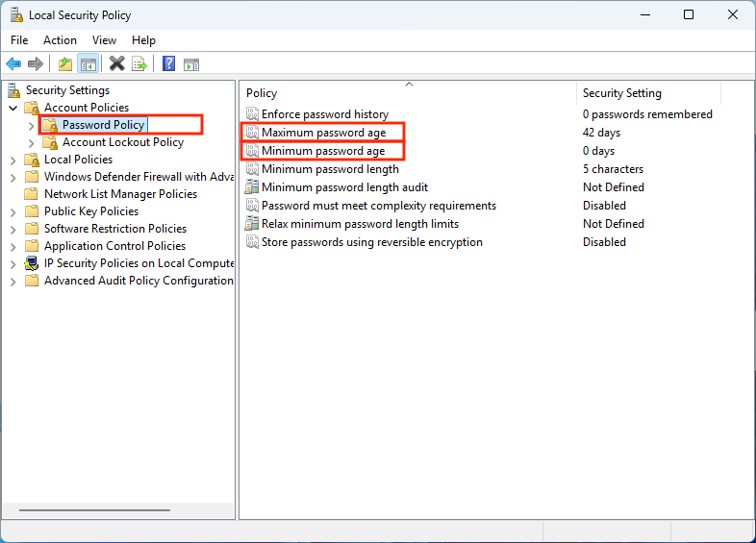Expand the Account Lockout Policy chevron
The width and height of the screenshot is (756, 543).
tap(32, 143)
